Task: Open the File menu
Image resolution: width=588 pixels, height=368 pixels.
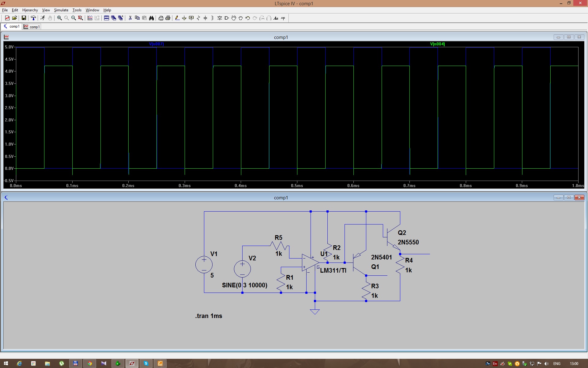Action: (5, 10)
